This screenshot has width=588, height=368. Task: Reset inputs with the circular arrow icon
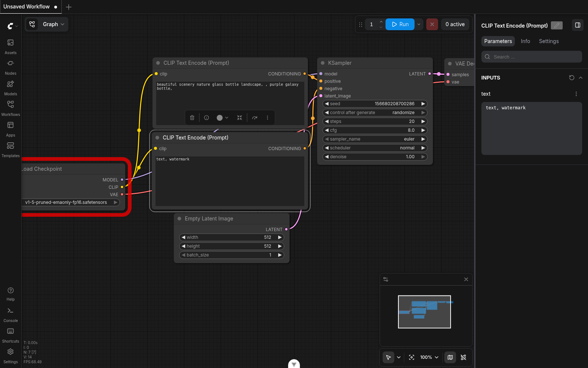tap(571, 78)
